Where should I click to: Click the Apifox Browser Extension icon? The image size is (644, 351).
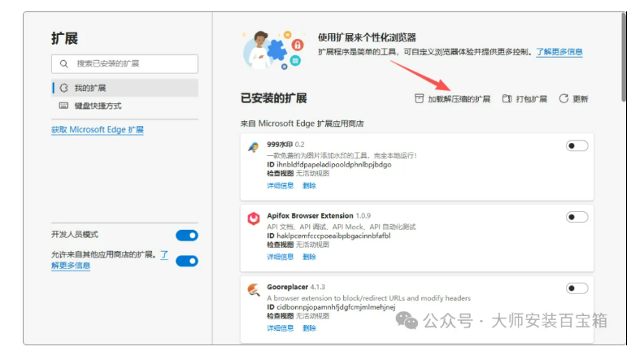click(x=253, y=218)
